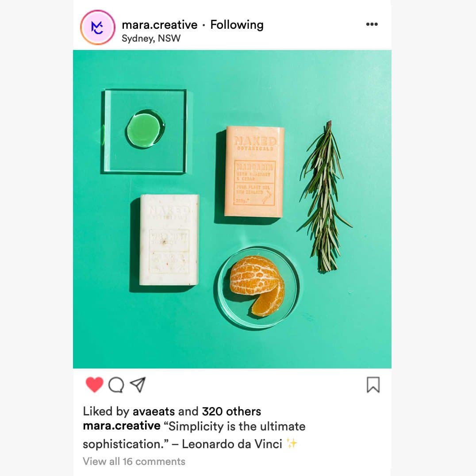The width and height of the screenshot is (476, 476).
Task: Select the mara.creative username in the caption
Action: (121, 426)
